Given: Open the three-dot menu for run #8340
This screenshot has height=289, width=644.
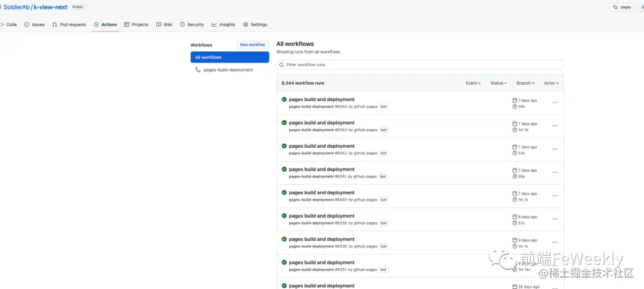Looking at the screenshot, I should [555, 196].
